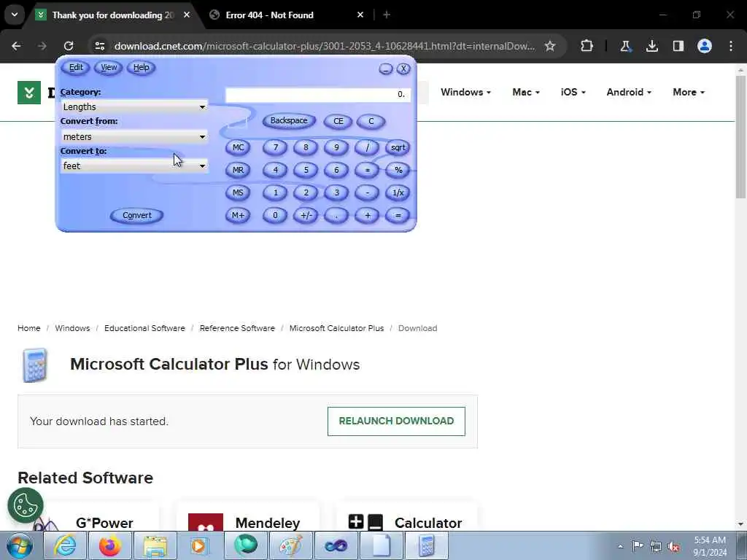Click the volume icon in system tray
The height and width of the screenshot is (560, 747).
[673, 546]
